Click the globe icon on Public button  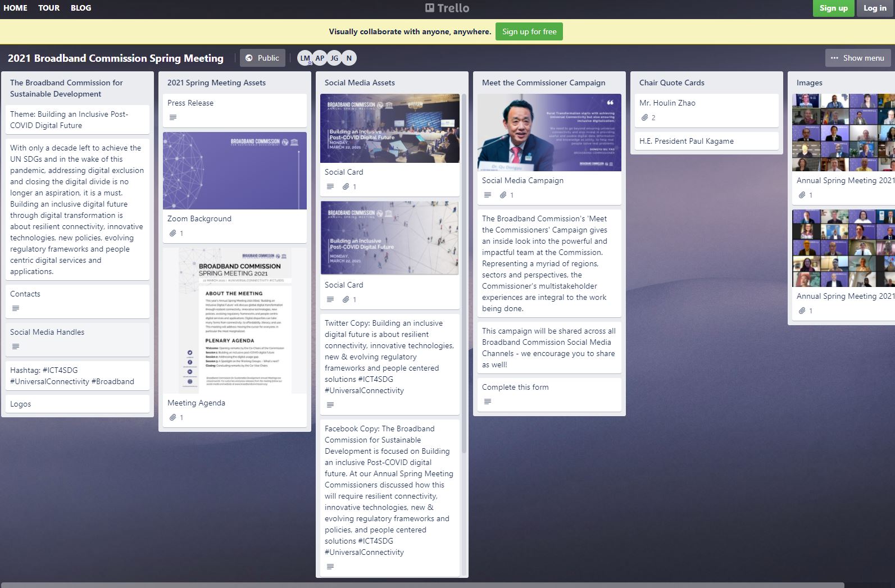(x=249, y=58)
